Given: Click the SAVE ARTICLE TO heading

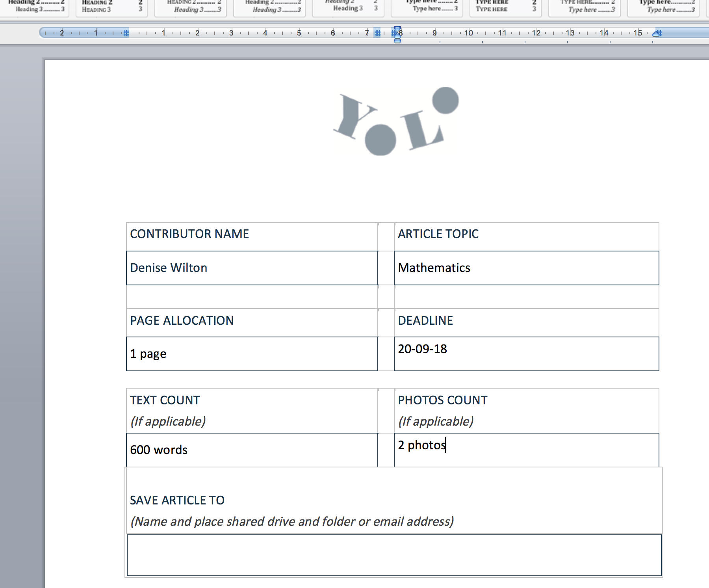Looking at the screenshot, I should click(177, 501).
